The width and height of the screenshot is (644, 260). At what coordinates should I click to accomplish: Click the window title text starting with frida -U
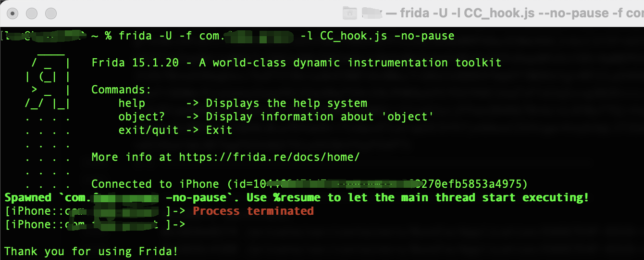(521, 13)
